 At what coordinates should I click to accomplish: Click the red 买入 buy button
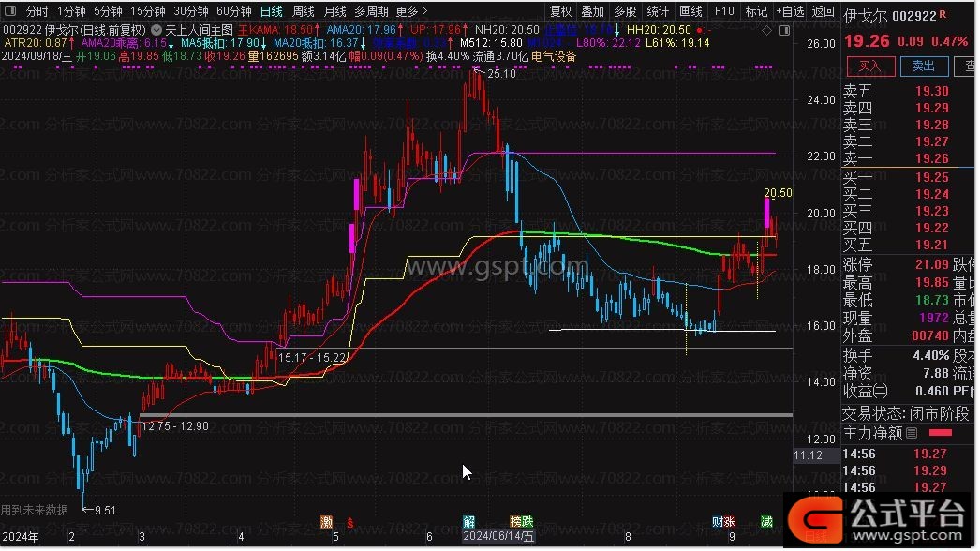(x=870, y=67)
